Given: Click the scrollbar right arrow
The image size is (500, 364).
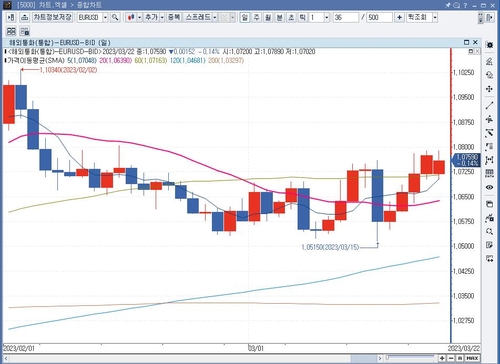Looking at the screenshot, I should pos(380,358).
